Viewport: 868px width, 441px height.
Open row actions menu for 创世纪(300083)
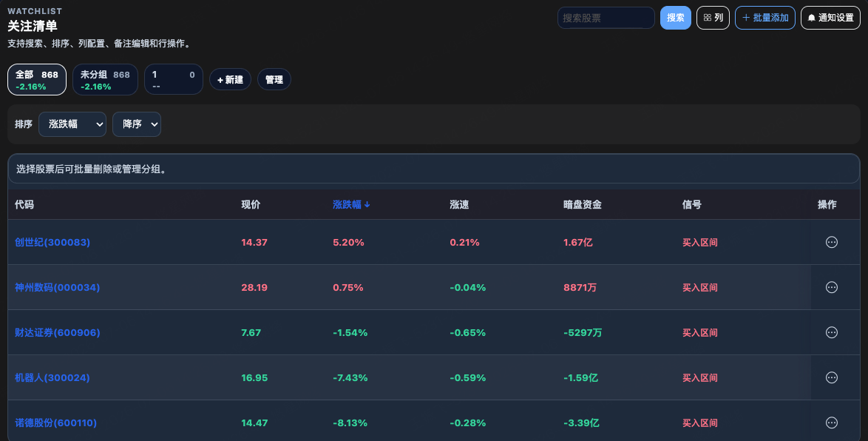[x=831, y=242]
